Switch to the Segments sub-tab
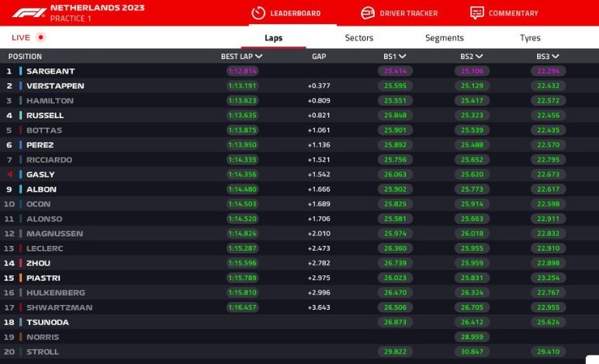The image size is (599, 364). pyautogui.click(x=445, y=38)
